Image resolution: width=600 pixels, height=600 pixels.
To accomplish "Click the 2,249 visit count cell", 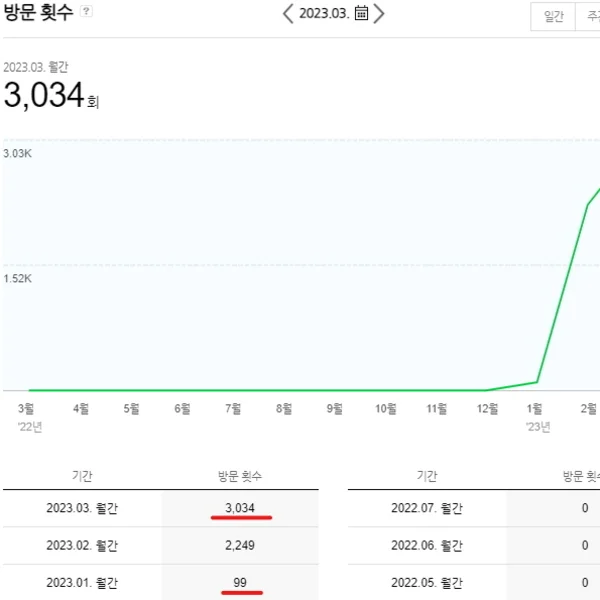I will [x=239, y=546].
